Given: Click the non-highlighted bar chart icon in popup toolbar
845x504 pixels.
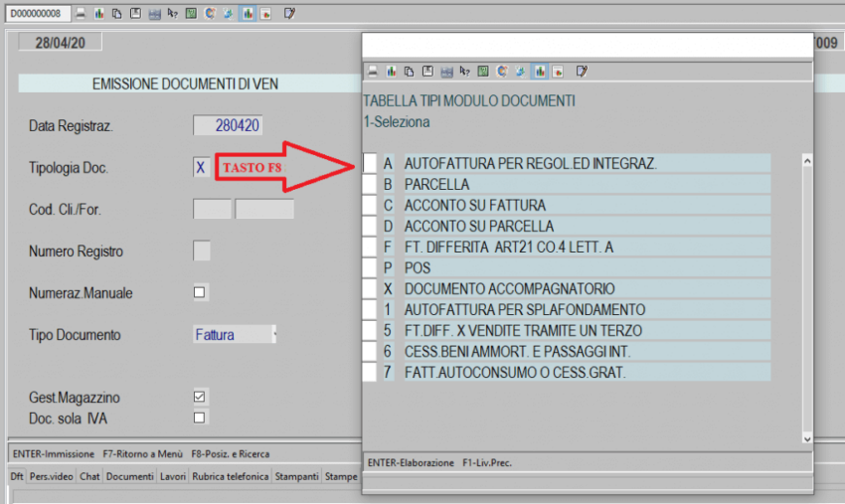Looking at the screenshot, I should [x=391, y=72].
